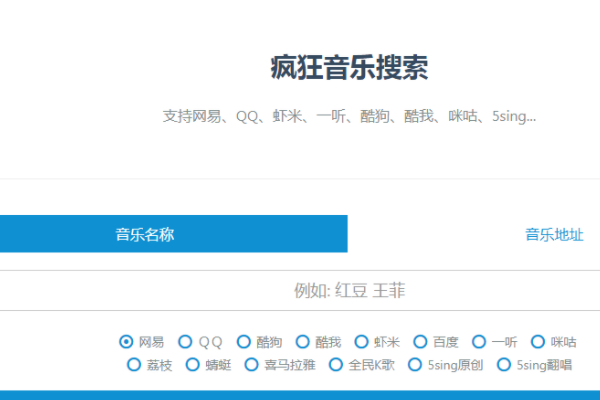Select the 网易 radio button

[x=126, y=342]
